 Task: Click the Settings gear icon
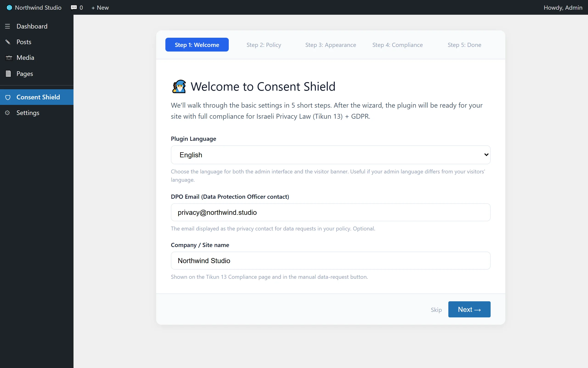click(x=8, y=113)
